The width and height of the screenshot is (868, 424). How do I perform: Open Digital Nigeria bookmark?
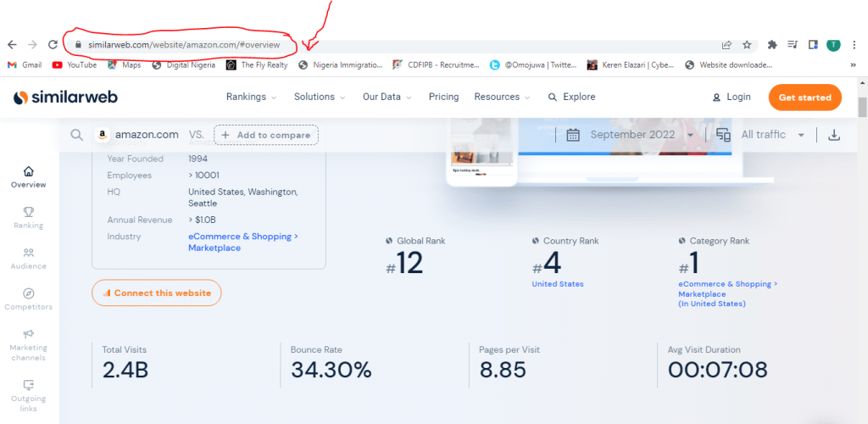pyautogui.click(x=184, y=64)
